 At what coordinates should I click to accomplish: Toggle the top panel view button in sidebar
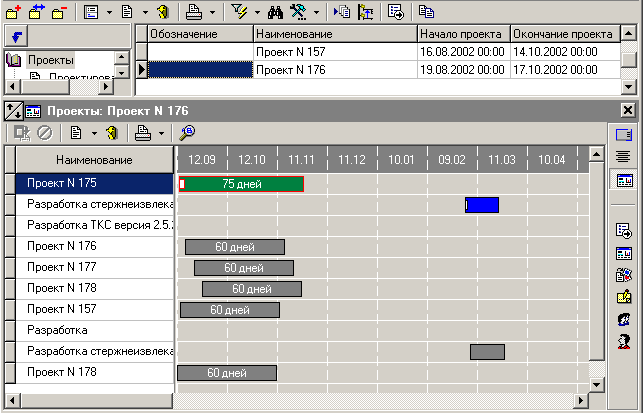pos(624,134)
